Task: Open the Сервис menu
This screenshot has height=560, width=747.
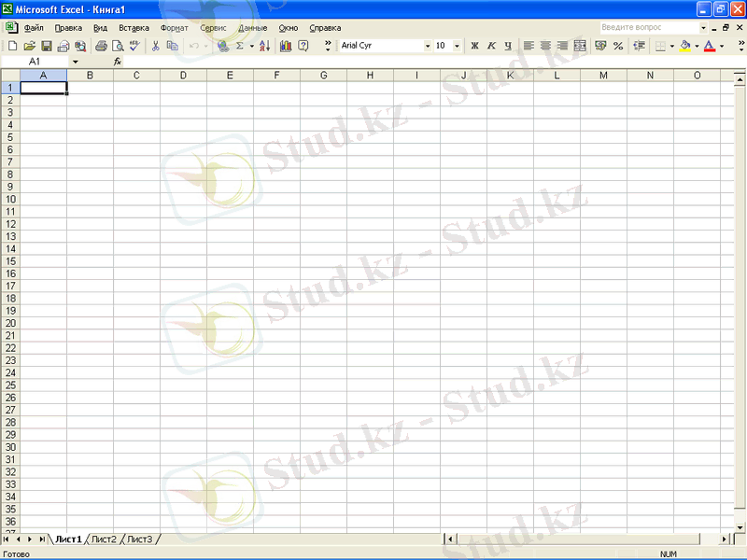Action: coord(213,28)
